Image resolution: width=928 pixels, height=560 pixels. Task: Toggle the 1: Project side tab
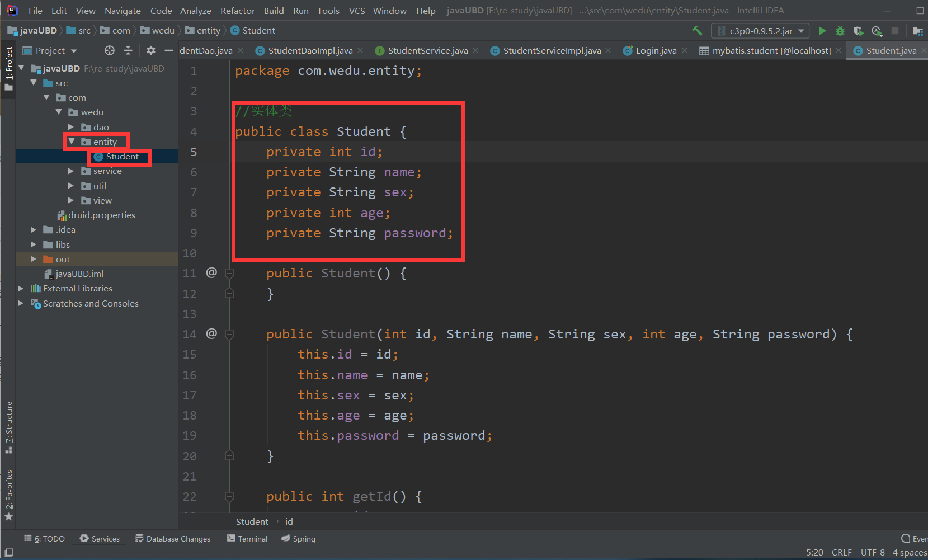(8, 69)
